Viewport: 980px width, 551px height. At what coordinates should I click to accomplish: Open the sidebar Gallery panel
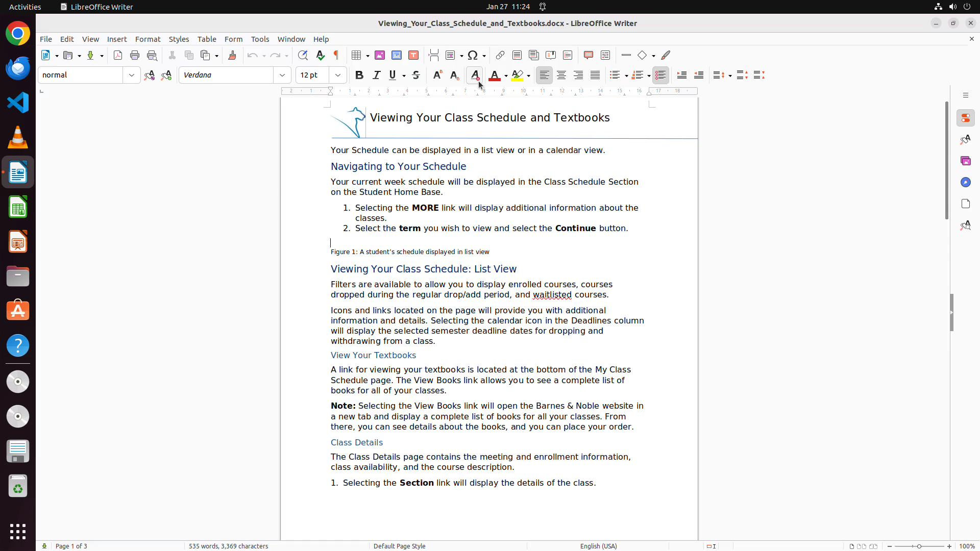pyautogui.click(x=966, y=161)
